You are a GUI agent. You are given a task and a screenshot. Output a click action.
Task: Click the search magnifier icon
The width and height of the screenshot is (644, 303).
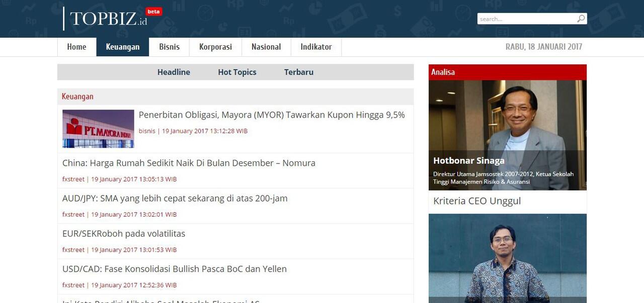coord(581,19)
